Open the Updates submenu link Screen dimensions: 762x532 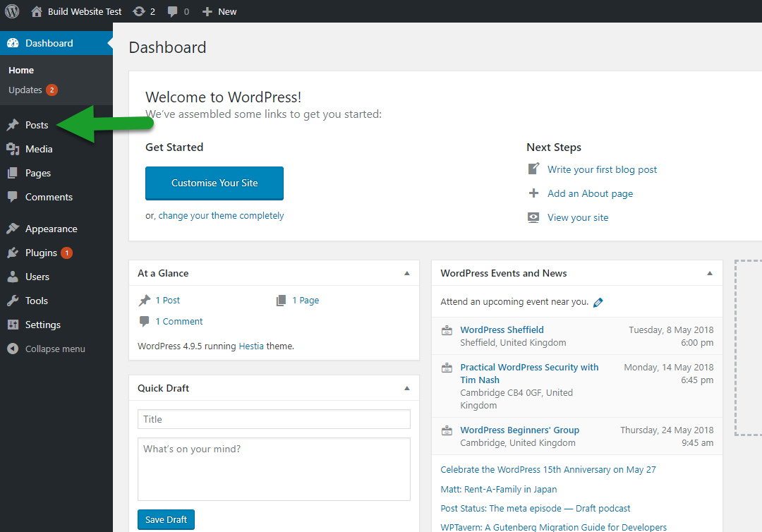click(33, 90)
